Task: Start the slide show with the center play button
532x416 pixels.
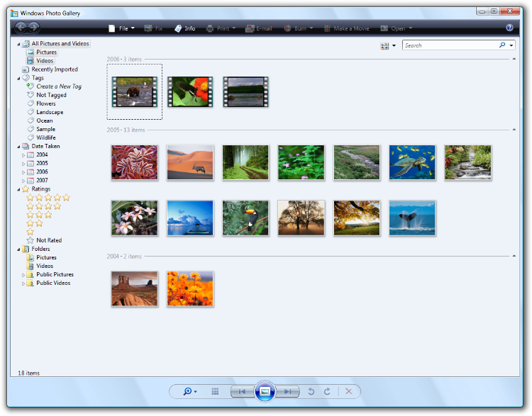Action: (x=264, y=391)
